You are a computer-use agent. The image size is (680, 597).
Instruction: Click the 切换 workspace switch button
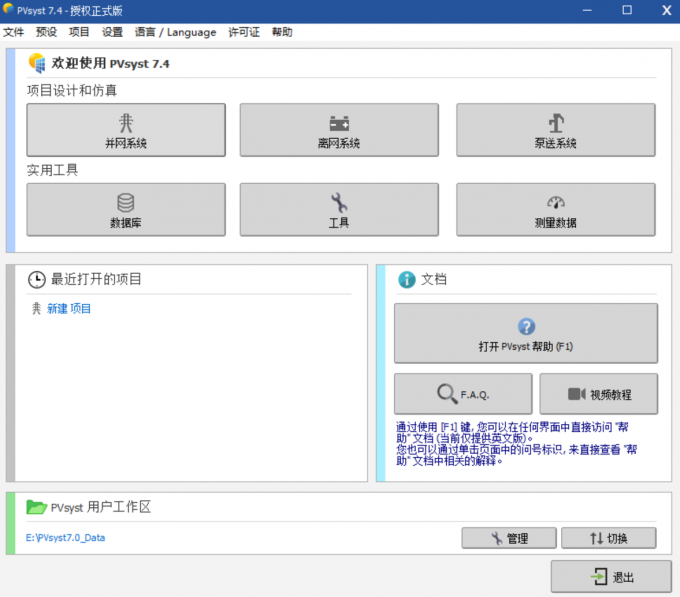[x=608, y=538]
